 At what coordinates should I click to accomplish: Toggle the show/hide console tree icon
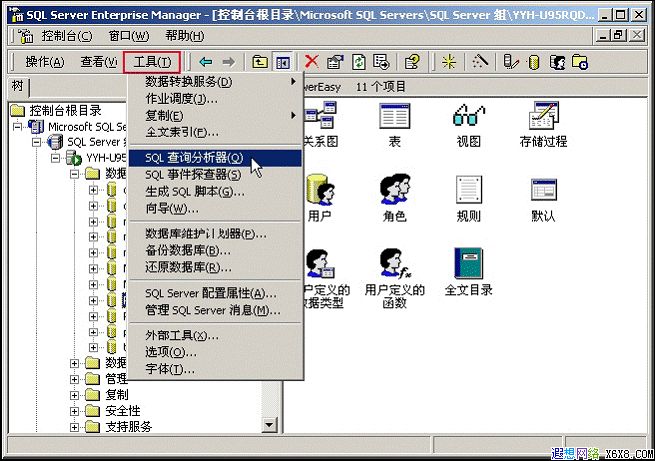coord(283,62)
